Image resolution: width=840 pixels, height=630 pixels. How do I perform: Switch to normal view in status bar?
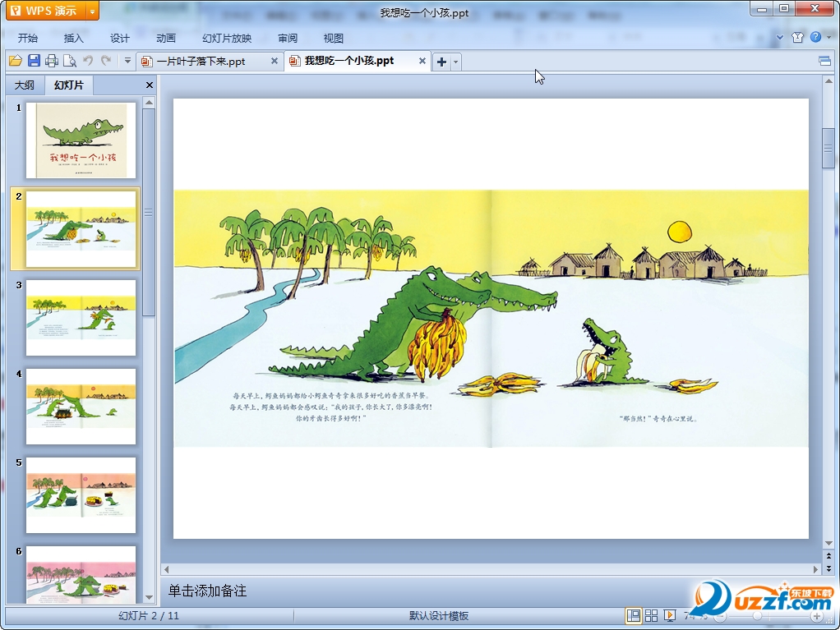[x=633, y=616]
